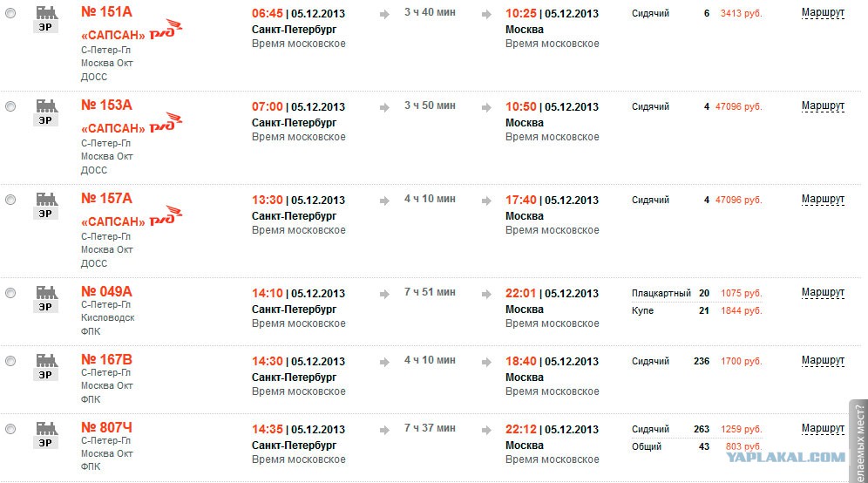The image size is (868, 483).
Task: Click the 1844 руб. Купе price
Action: [742, 310]
